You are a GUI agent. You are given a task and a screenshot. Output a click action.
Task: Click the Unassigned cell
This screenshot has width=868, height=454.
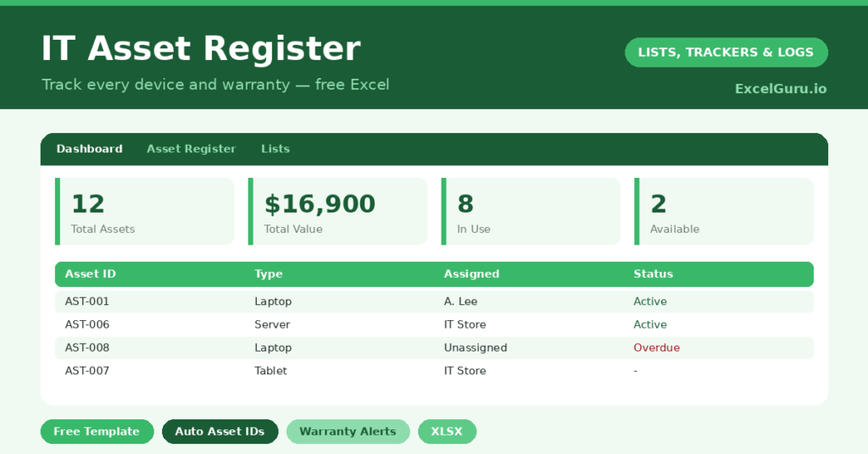click(476, 348)
